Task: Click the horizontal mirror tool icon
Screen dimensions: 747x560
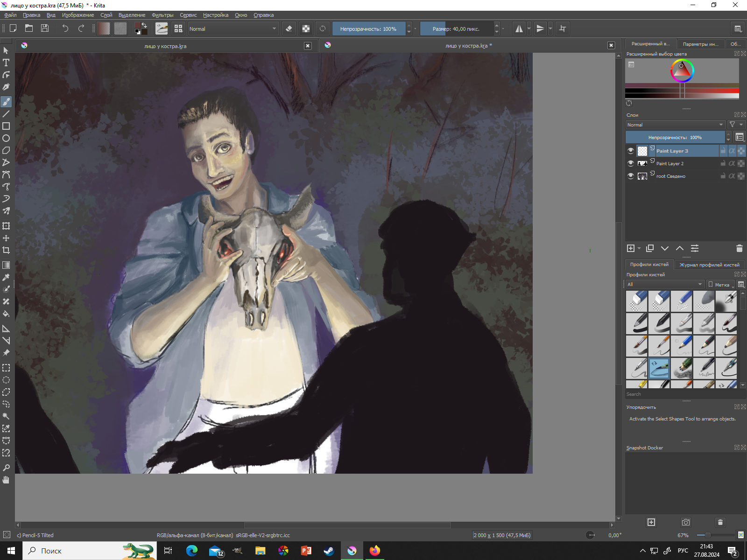Action: 519,28
